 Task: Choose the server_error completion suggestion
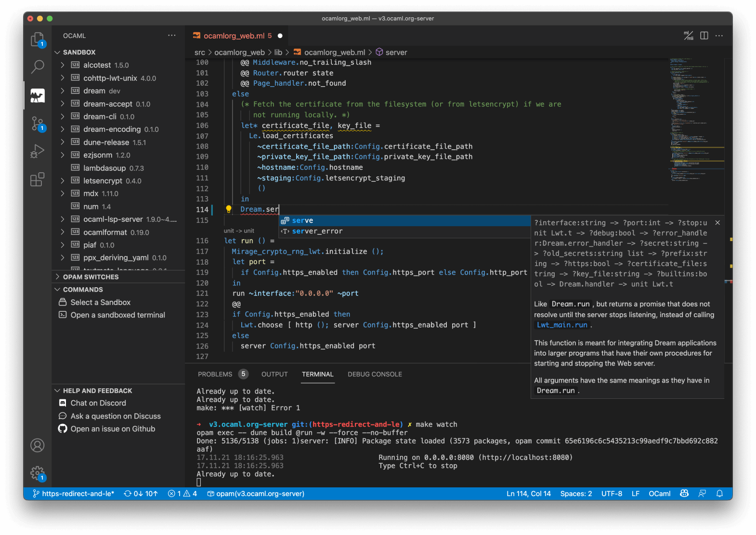404,231
